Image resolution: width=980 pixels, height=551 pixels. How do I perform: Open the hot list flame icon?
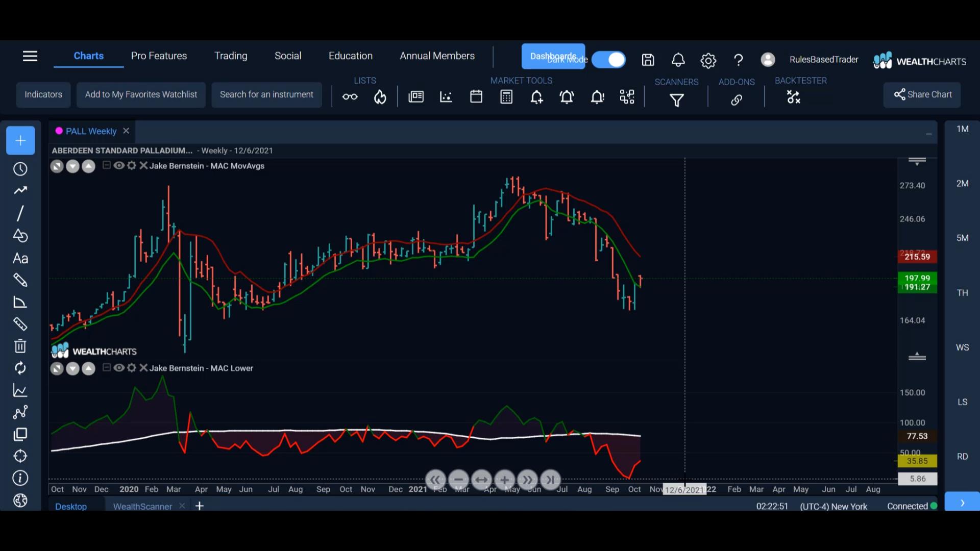380,97
